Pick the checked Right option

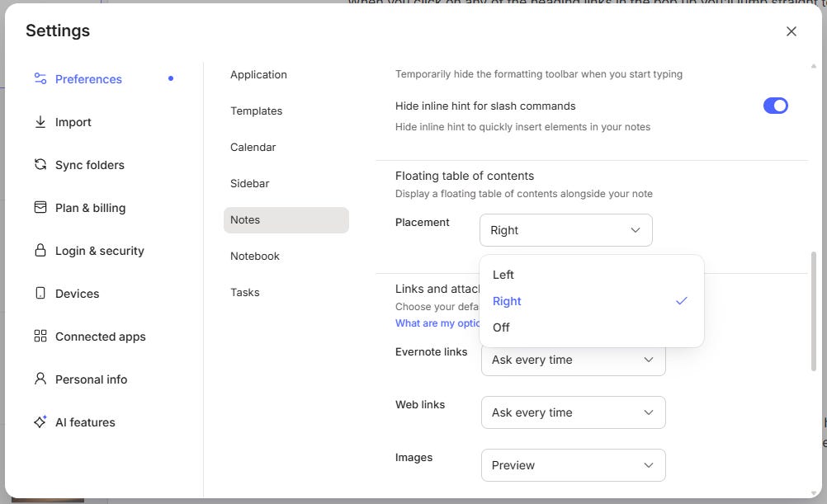point(507,301)
